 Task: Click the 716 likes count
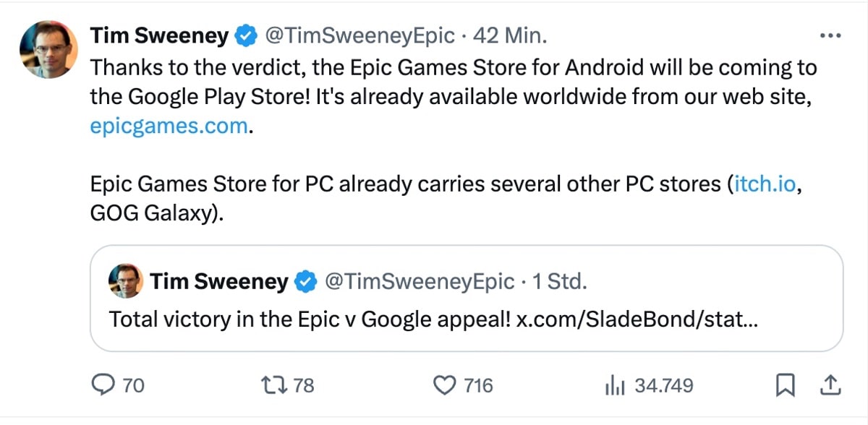pyautogui.click(x=478, y=386)
